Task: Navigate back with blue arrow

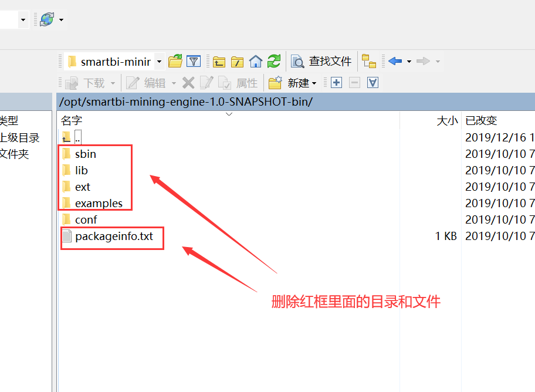Action: coord(395,62)
